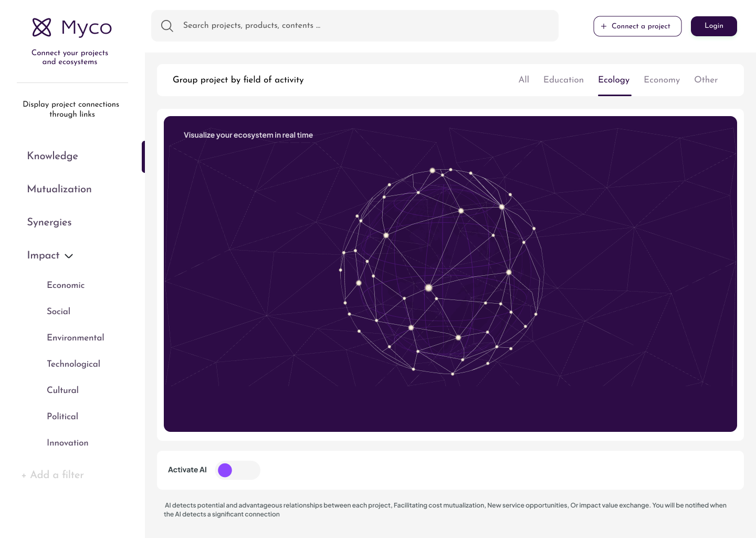Click the Myco brand name text

coord(87,28)
